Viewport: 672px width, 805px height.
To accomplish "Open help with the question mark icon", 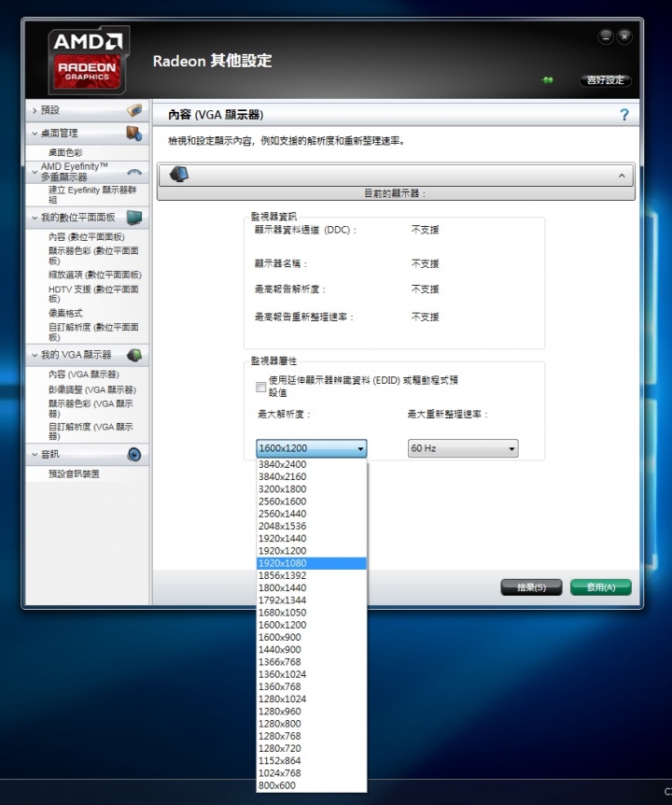I will pyautogui.click(x=624, y=115).
